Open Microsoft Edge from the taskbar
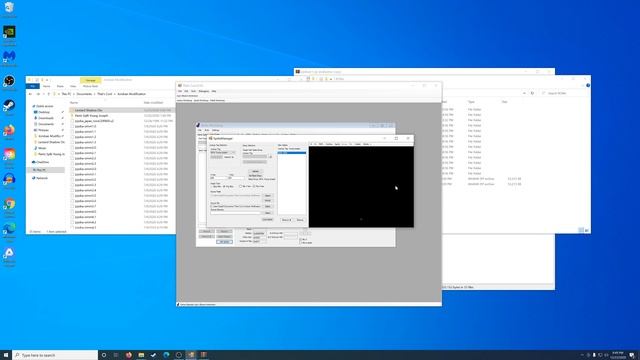 click(x=166, y=355)
